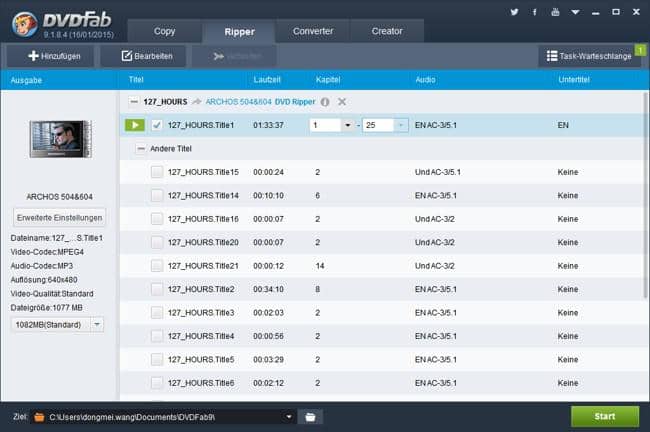Open the Task-Warteschlange queue

pyautogui.click(x=589, y=56)
